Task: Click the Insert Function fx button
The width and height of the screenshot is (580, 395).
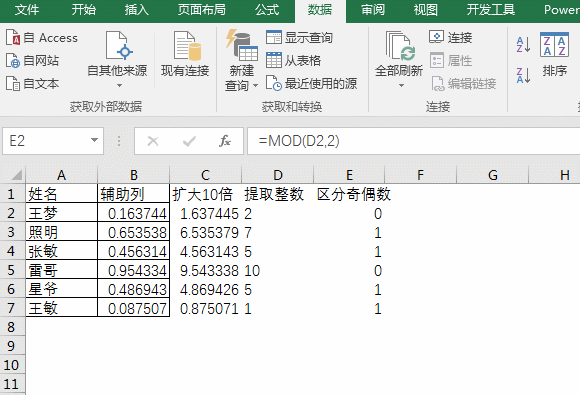Action: 225,141
